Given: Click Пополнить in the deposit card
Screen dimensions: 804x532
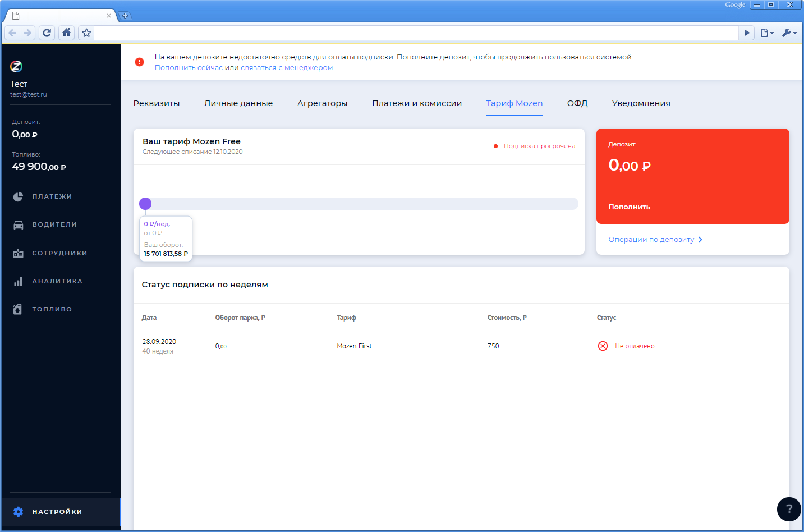Looking at the screenshot, I should pos(630,207).
